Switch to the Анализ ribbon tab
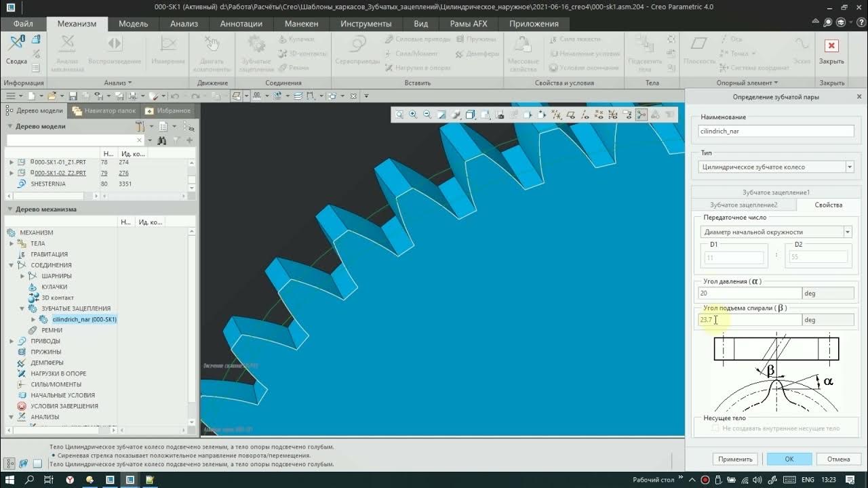 184,24
